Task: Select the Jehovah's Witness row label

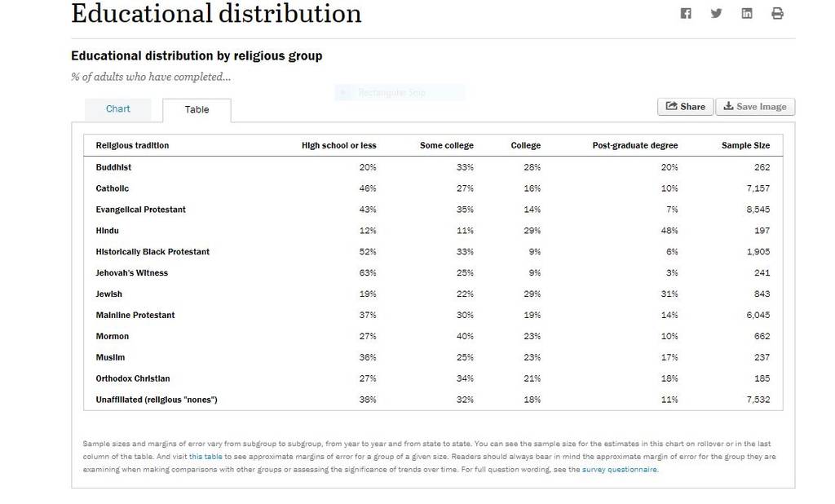Action: 131,272
